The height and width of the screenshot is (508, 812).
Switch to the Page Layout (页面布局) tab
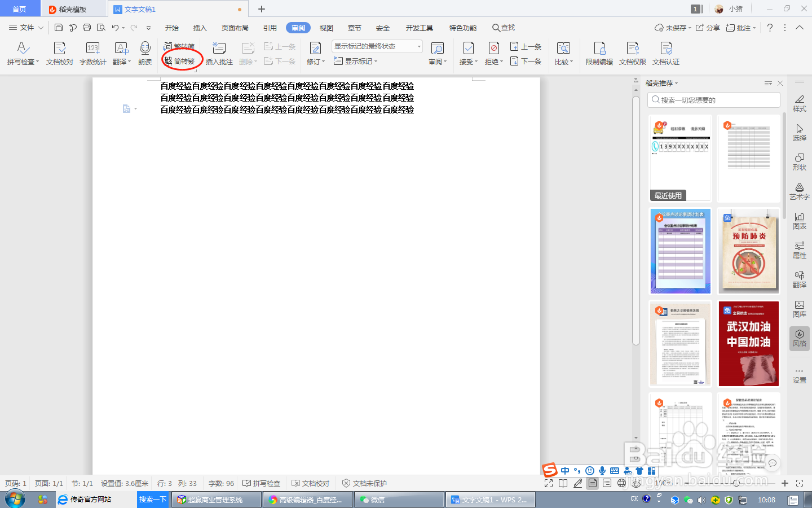235,28
